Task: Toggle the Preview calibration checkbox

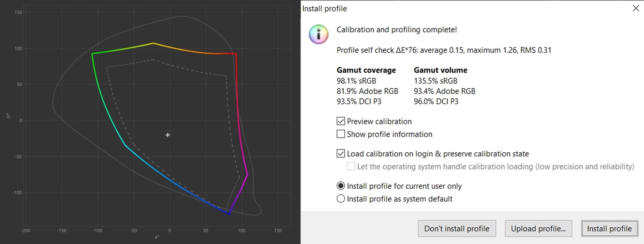Action: click(341, 121)
